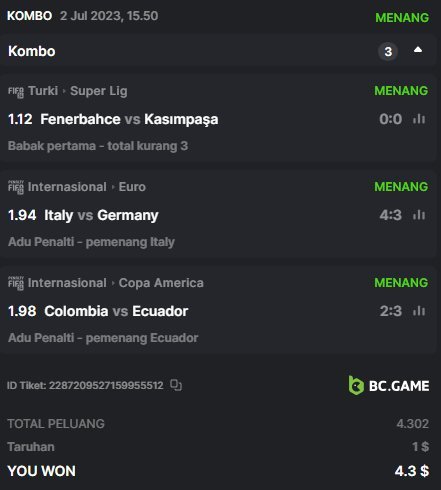Open Colombia vs Ecuador match
441x490 pixels.
click(x=116, y=311)
